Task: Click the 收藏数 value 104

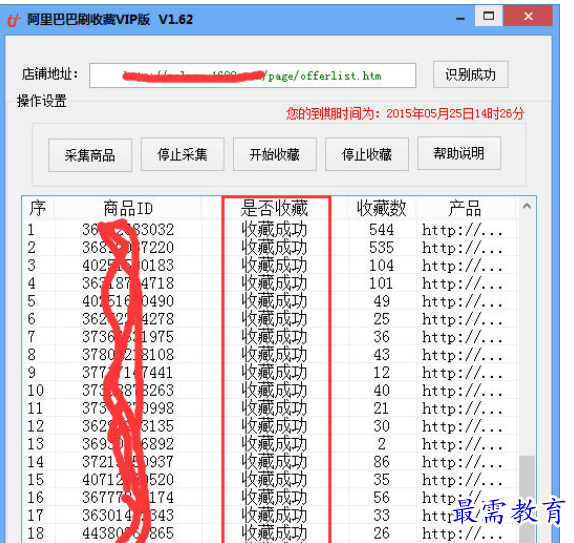Action: coord(381,265)
